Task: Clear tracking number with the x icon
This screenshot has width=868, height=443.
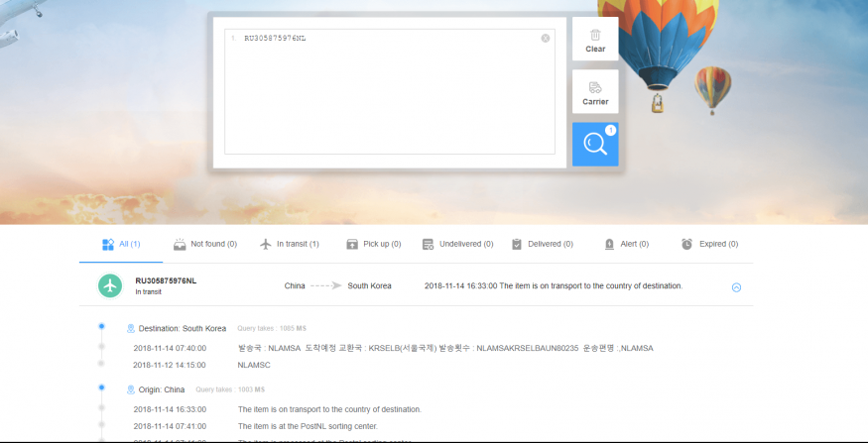Action: (546, 39)
